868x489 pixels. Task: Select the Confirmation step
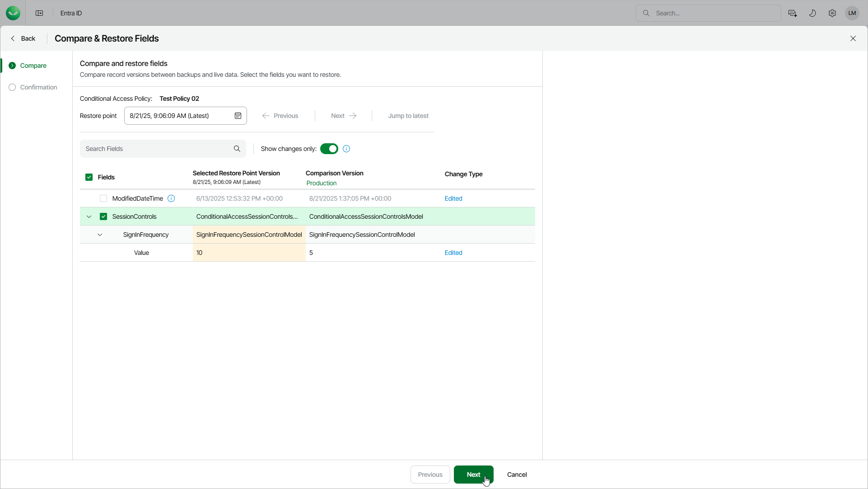click(38, 87)
